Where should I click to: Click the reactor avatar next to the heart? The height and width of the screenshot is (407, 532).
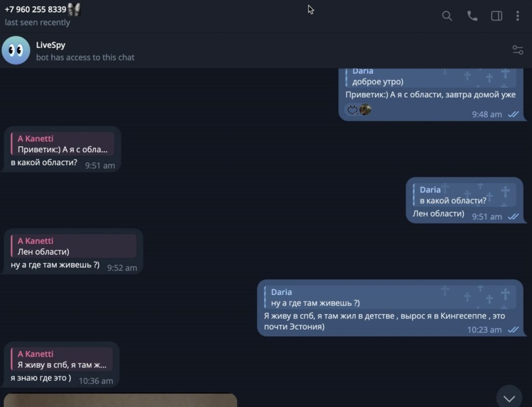[365, 110]
